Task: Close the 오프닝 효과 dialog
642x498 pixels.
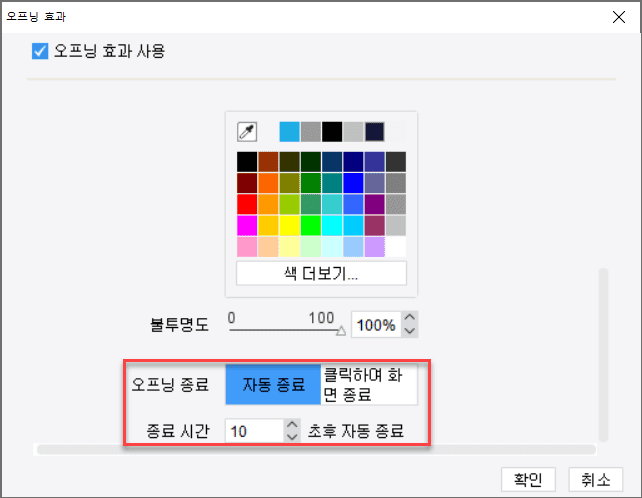Action: (619, 17)
